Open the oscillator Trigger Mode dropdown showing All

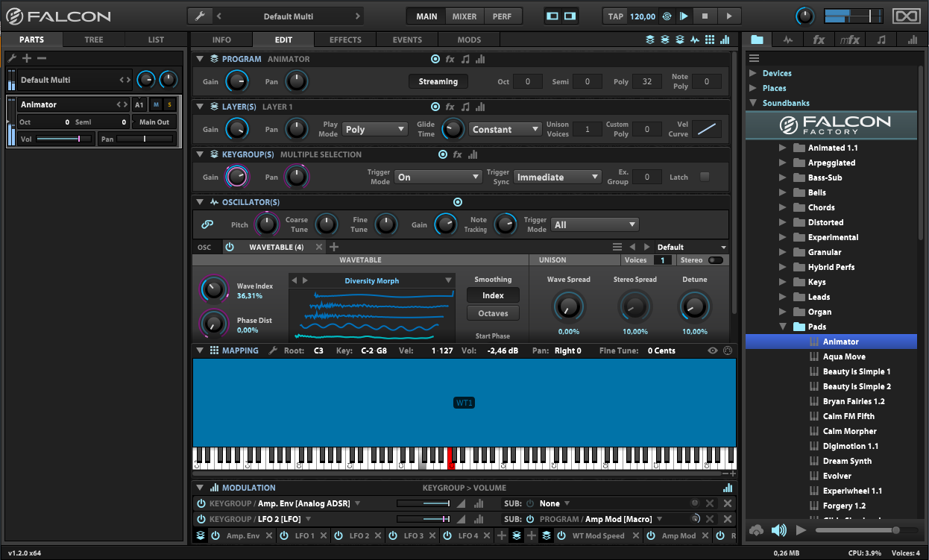595,224
